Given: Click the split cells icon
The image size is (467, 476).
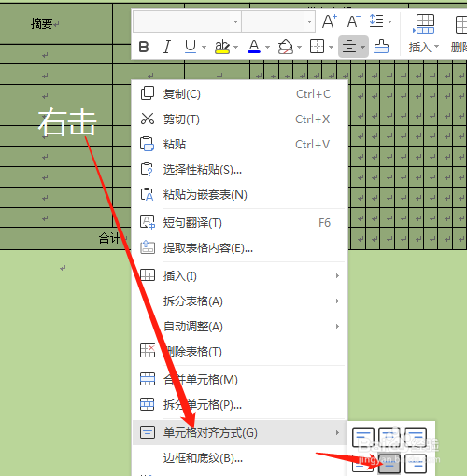Looking at the screenshot, I should click(x=148, y=404).
